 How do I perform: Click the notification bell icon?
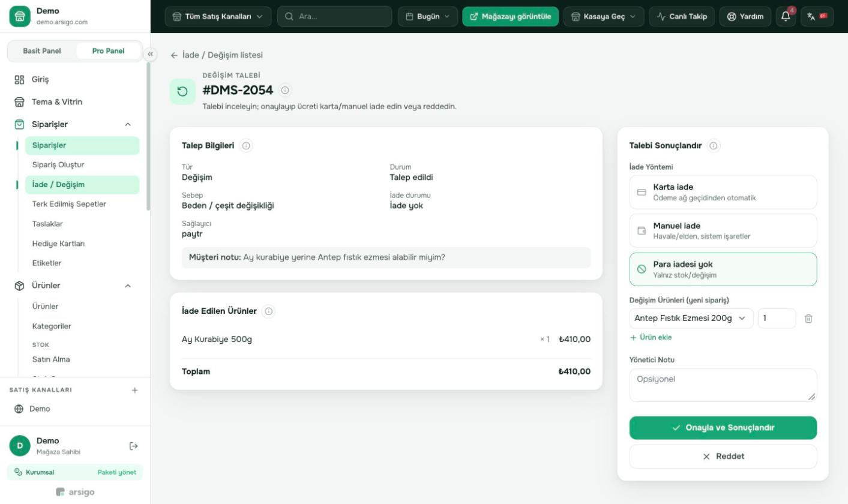tap(786, 16)
